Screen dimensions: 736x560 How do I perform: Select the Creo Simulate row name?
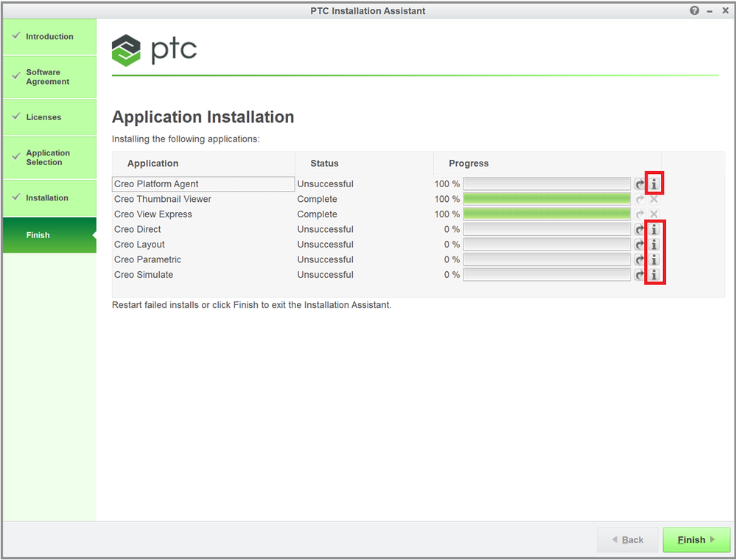click(144, 275)
